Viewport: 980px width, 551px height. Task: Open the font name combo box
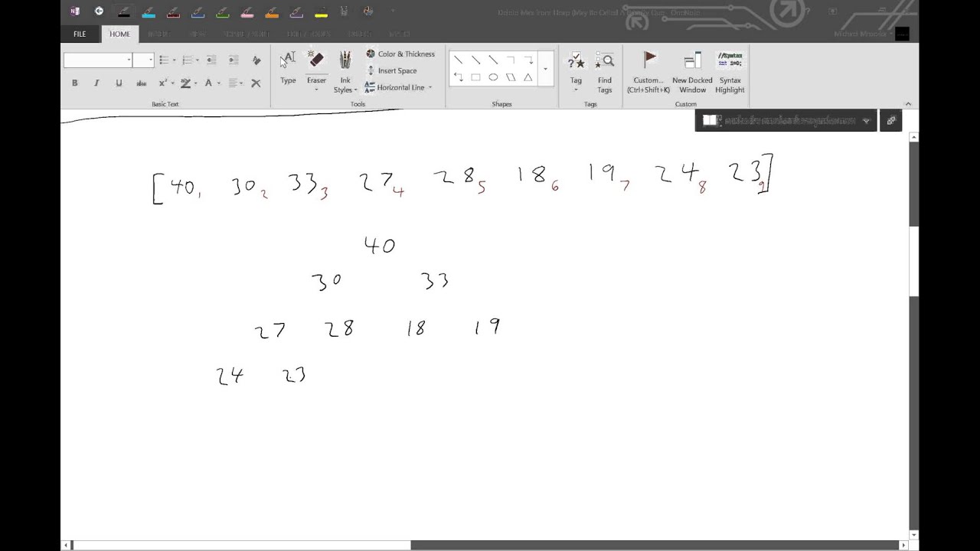point(98,60)
